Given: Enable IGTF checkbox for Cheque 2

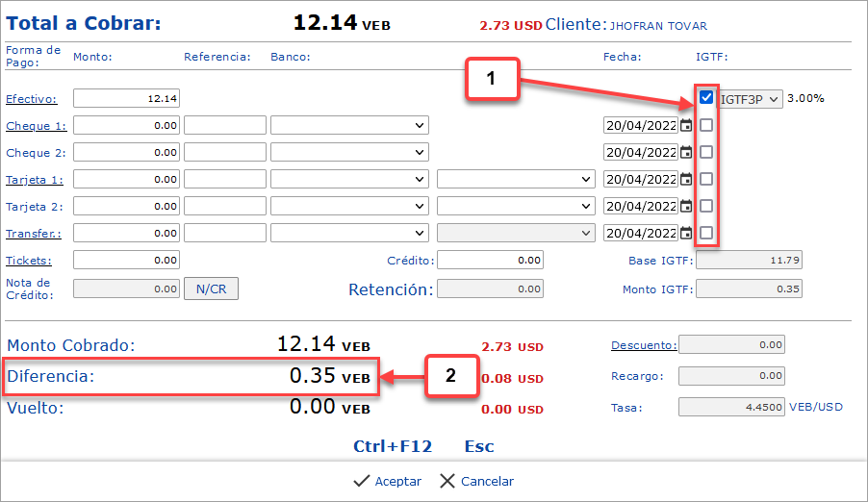Looking at the screenshot, I should (x=705, y=152).
